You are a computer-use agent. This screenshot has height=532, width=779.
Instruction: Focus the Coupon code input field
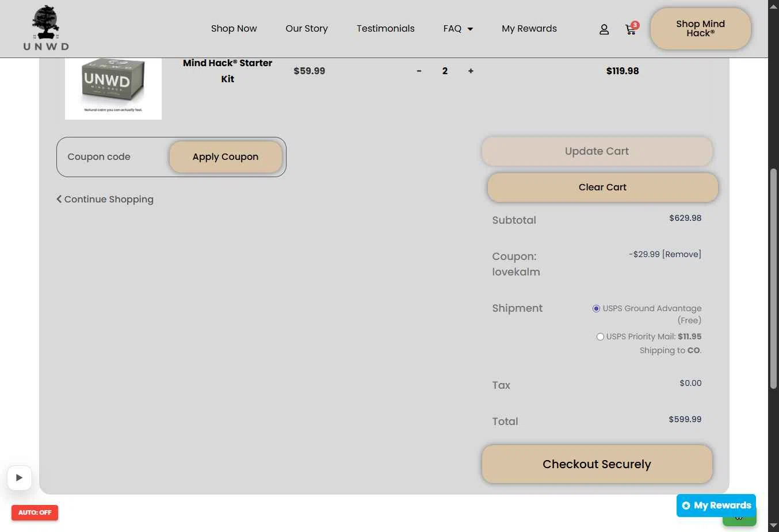coord(115,157)
